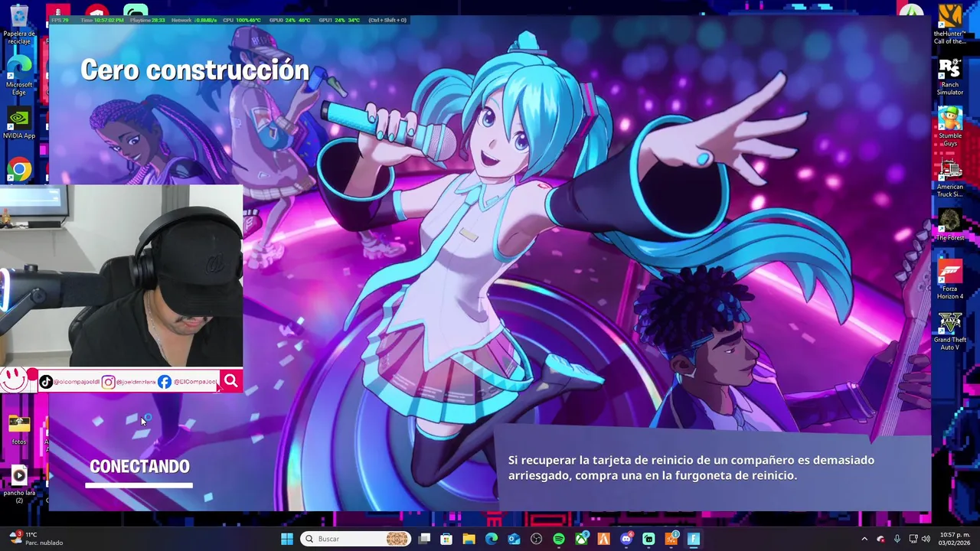
Task: Open Outlook from the taskbar
Action: 514,539
